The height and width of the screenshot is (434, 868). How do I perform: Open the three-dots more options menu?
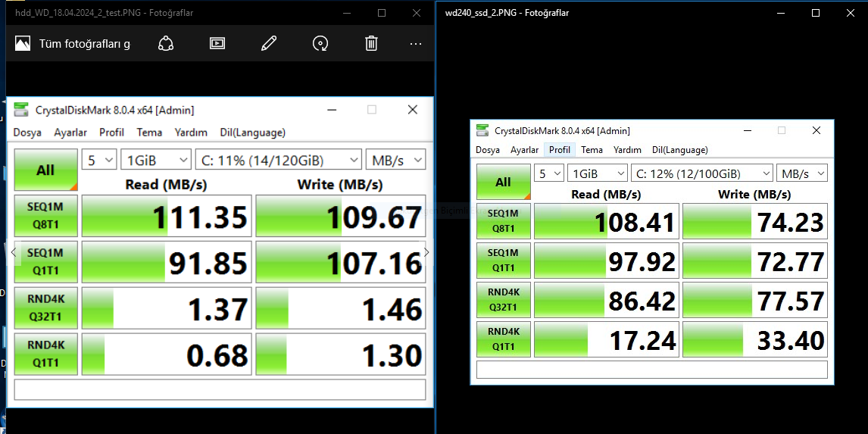[416, 43]
